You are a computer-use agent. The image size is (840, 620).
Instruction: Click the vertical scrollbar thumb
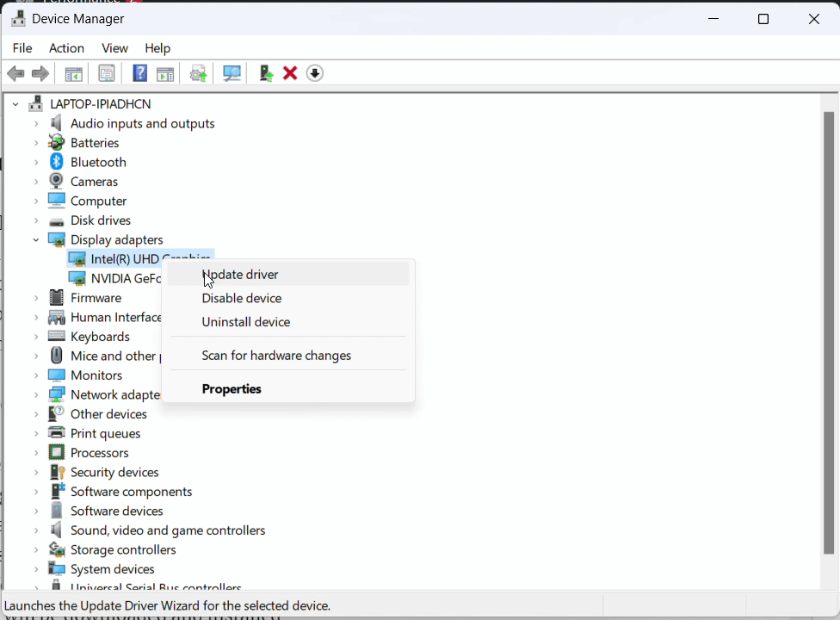829,332
